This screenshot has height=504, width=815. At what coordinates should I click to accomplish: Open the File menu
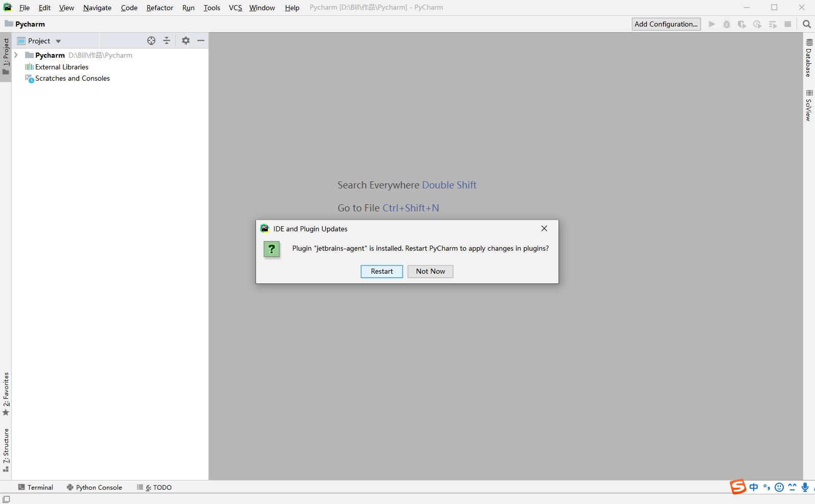coord(25,8)
